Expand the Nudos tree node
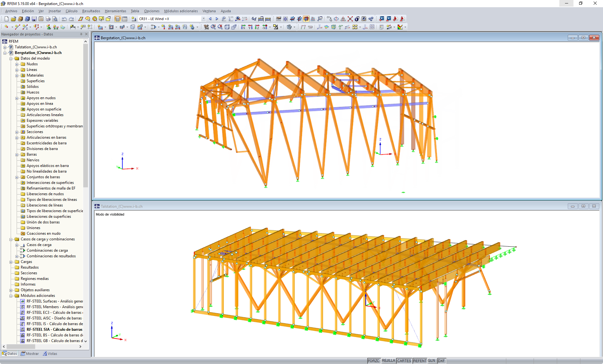Screen dimensions: 603x364 [x=17, y=64]
